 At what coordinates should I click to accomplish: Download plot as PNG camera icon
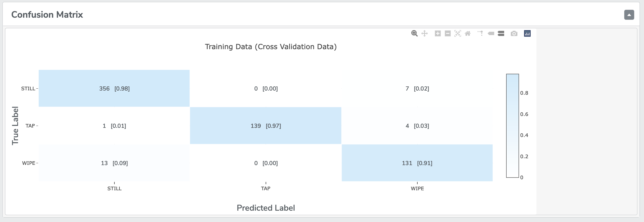[x=514, y=33]
